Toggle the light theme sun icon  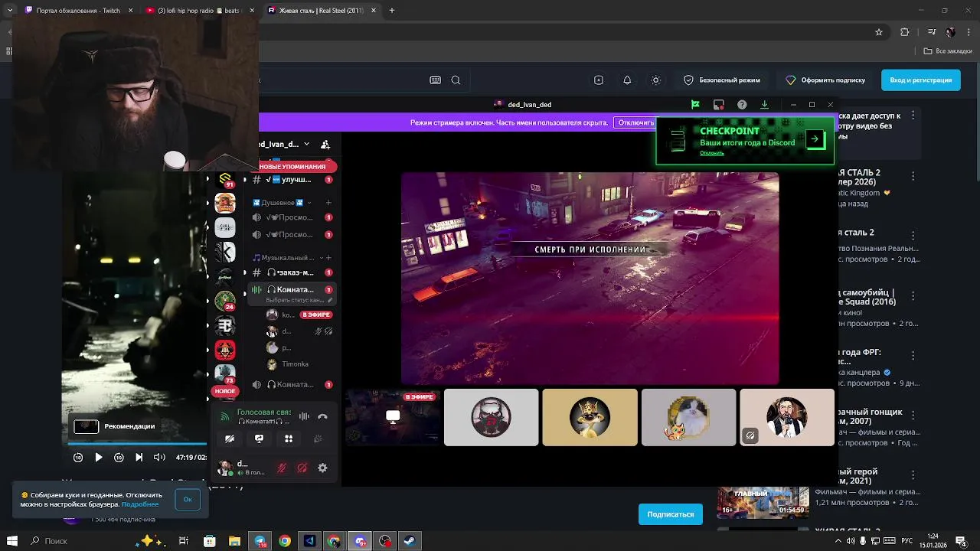click(656, 80)
